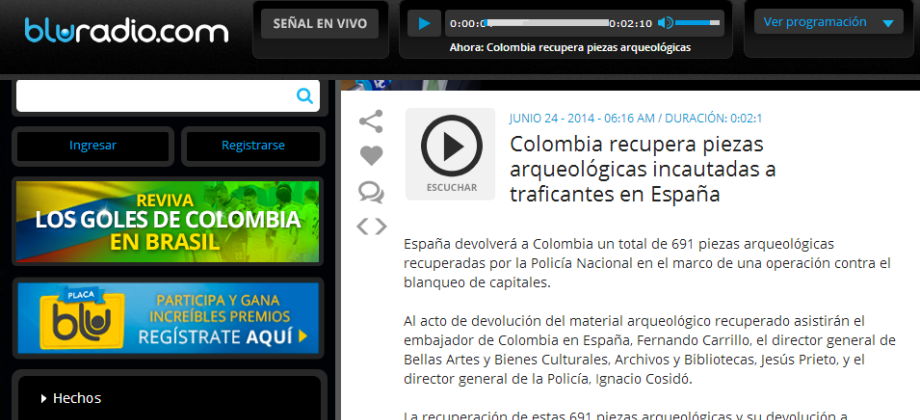Click the 0:02:10 duration time
920x420 pixels.
[630, 23]
